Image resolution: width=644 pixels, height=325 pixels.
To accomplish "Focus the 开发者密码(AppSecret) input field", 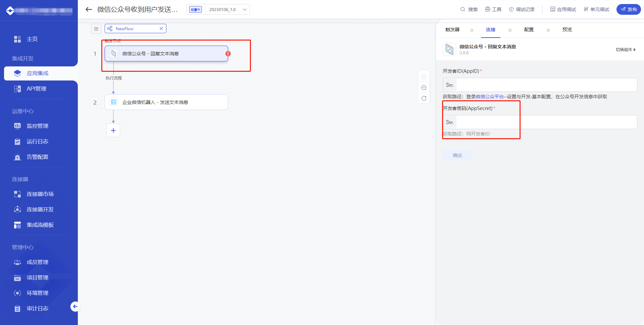I will (540, 122).
